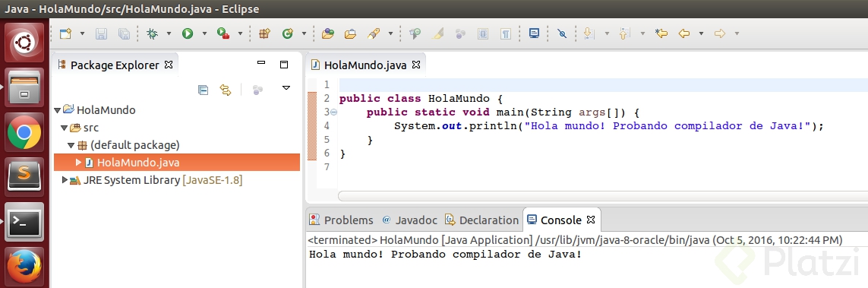Click the Skip All Breakpoints icon
Image resolution: width=868 pixels, height=288 pixels.
point(562,33)
